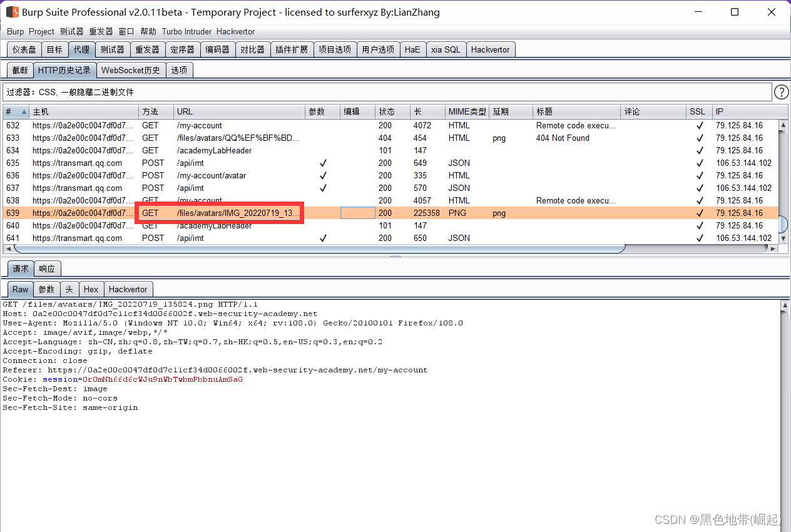Image resolution: width=791 pixels, height=532 pixels.
Task: Select row 636 /my-account/avatar
Action: point(390,175)
